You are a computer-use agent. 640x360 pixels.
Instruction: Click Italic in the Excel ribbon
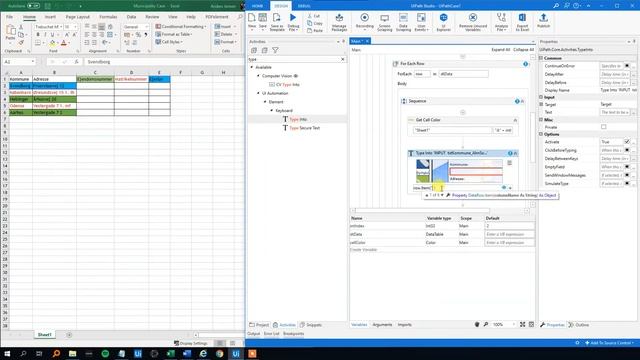click(45, 35)
